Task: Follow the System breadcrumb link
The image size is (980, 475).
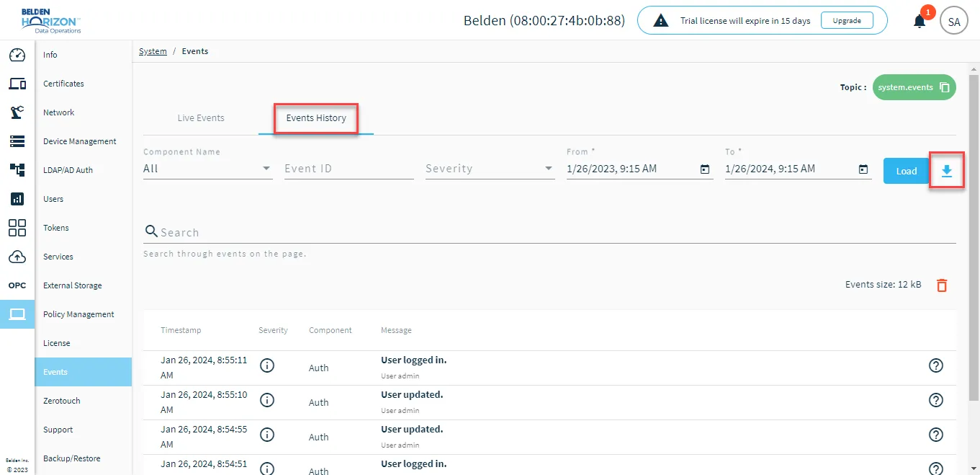Action: (x=153, y=51)
